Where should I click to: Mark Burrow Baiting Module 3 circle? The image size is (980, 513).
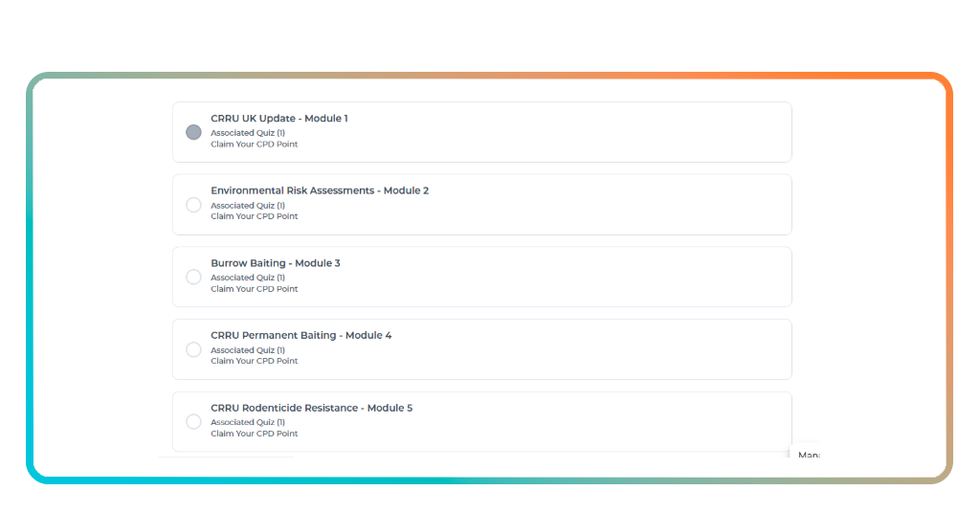click(193, 277)
